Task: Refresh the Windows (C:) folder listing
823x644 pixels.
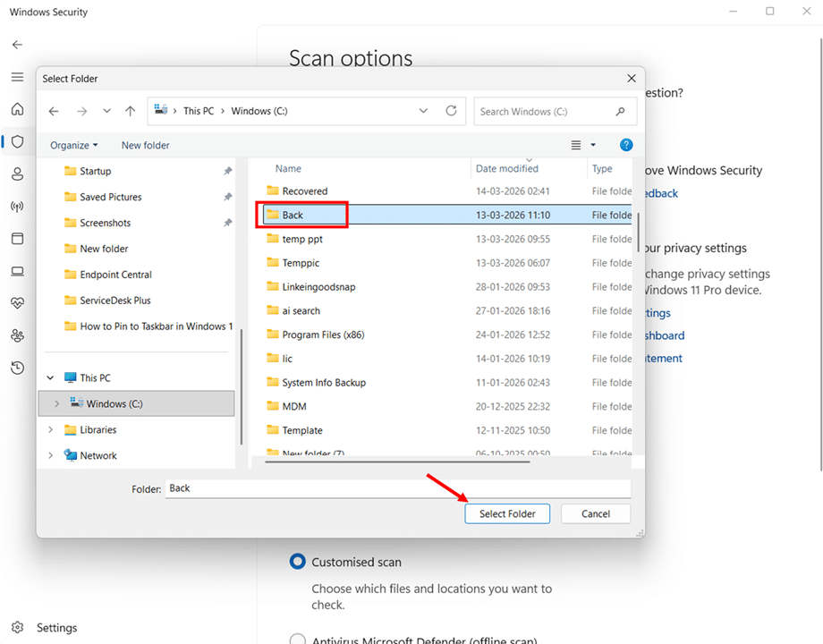Action: click(452, 112)
